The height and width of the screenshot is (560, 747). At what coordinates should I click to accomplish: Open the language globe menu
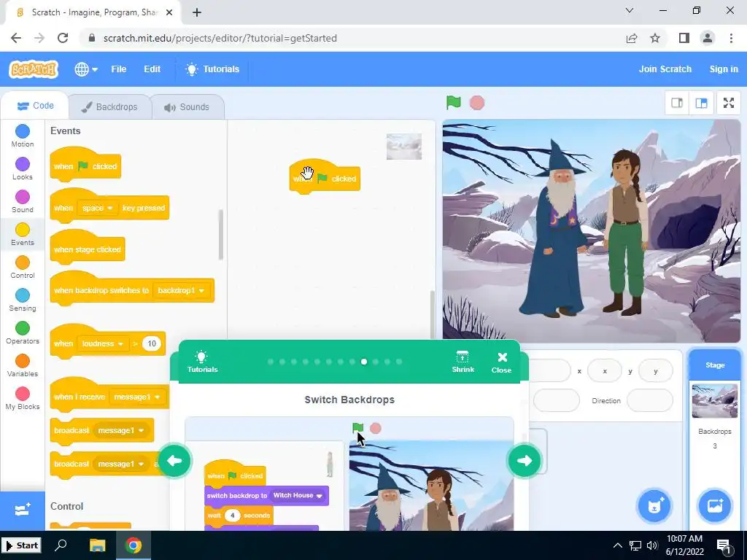[86, 69]
